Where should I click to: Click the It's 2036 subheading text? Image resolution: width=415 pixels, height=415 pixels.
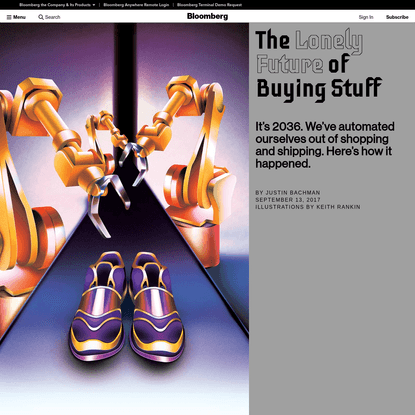(x=325, y=145)
